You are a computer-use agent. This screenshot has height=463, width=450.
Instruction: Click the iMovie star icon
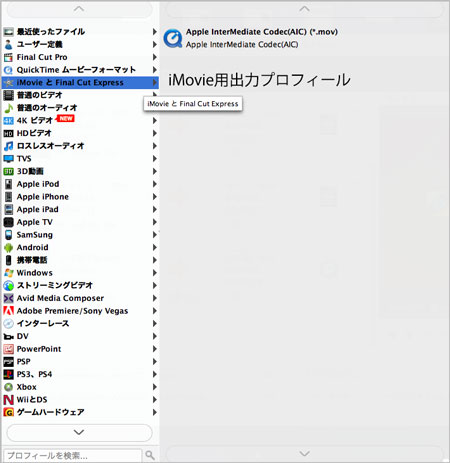9,83
